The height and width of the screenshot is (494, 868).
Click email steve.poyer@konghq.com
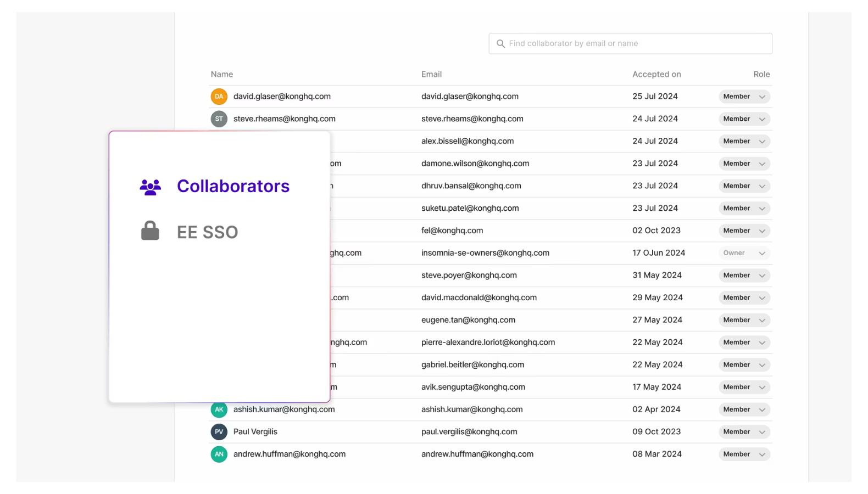tap(469, 276)
